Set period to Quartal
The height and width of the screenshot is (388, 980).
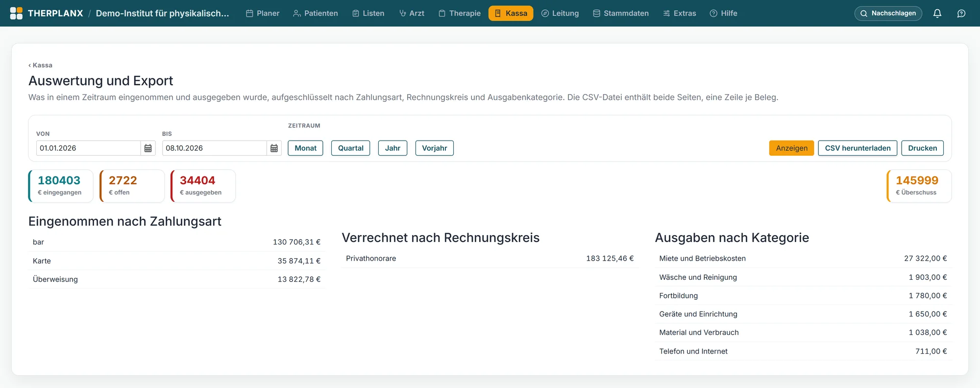point(351,148)
